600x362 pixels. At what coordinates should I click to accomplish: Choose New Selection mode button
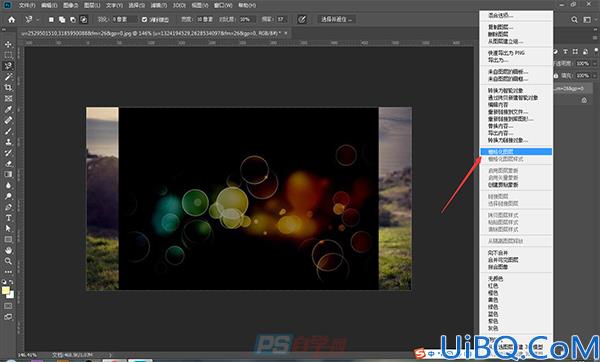[51, 19]
